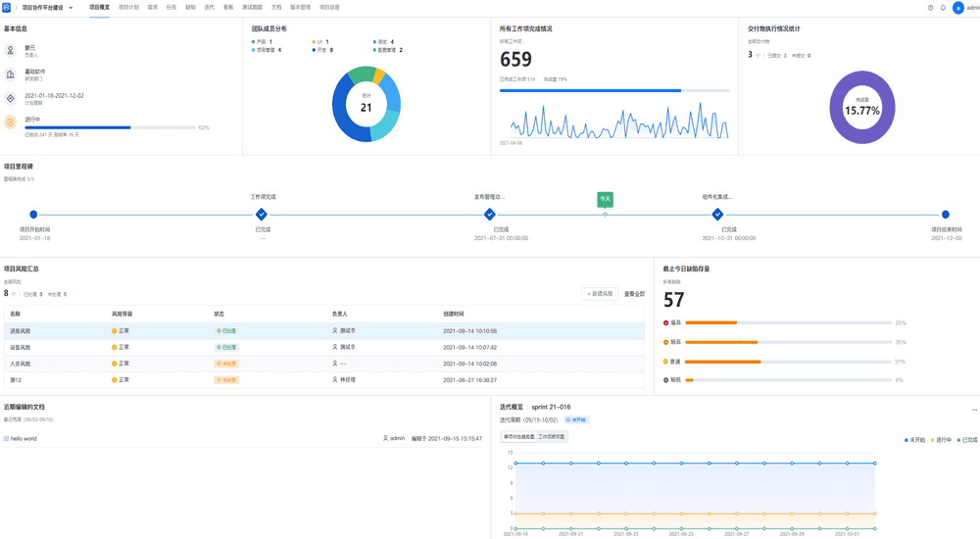Toggle the 产品 legend item
This screenshot has height=539, width=980.
(262, 42)
